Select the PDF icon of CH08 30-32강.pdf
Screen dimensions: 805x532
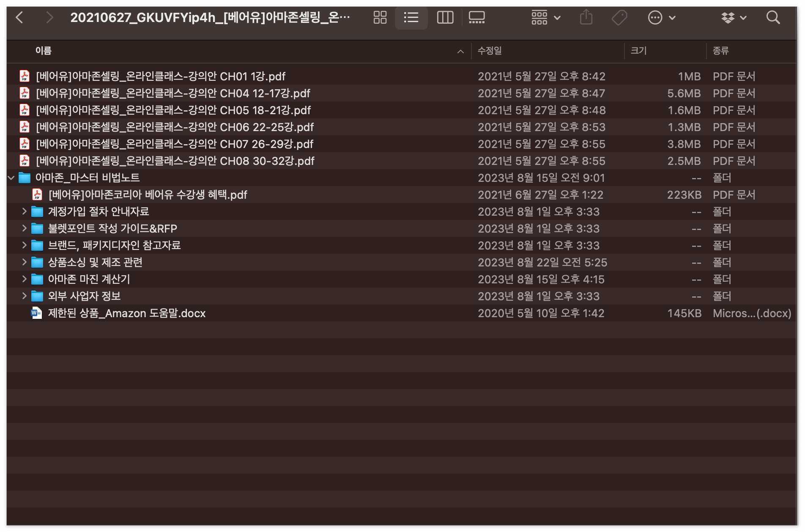coord(25,161)
